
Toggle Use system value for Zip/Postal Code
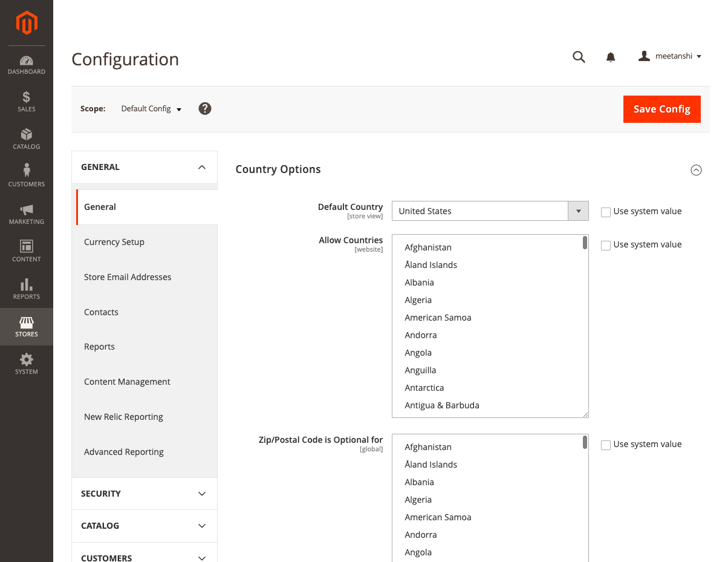pos(606,445)
